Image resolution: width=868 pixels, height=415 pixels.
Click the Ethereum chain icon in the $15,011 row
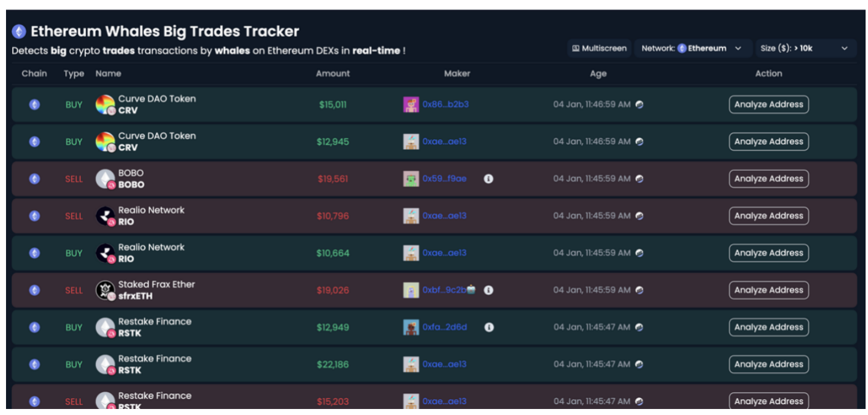(x=35, y=105)
